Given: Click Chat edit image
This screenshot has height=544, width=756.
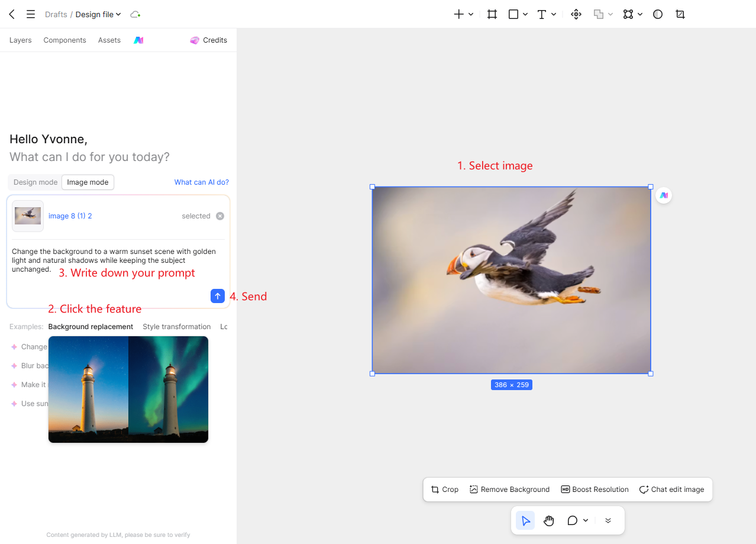Looking at the screenshot, I should 671,490.
